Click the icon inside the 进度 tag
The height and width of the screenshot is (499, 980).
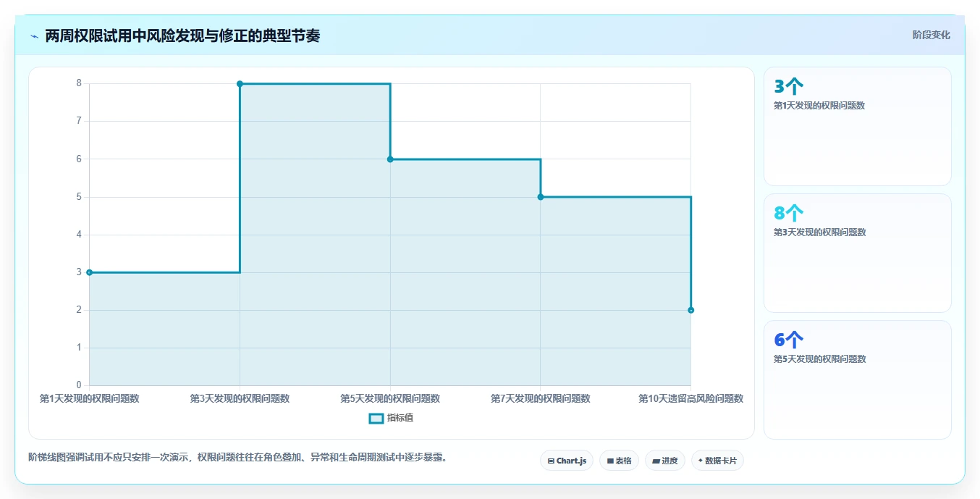coord(656,461)
